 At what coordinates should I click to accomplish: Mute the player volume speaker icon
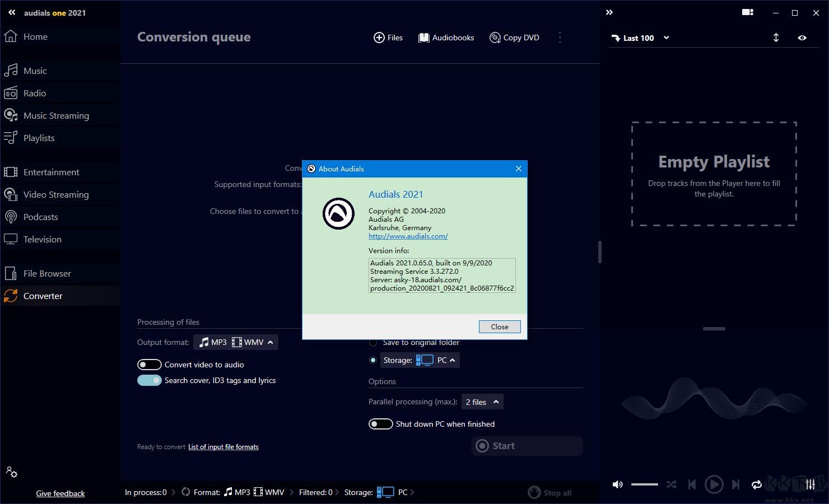[617, 484]
